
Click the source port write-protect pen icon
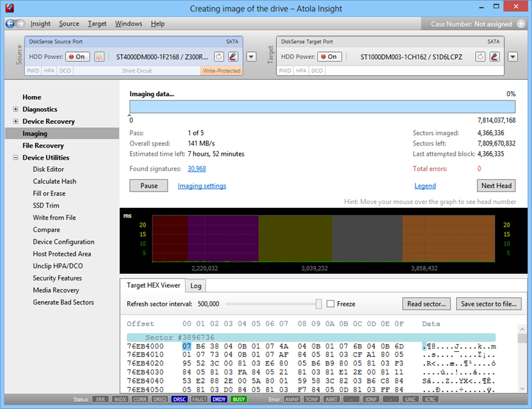[x=233, y=56]
